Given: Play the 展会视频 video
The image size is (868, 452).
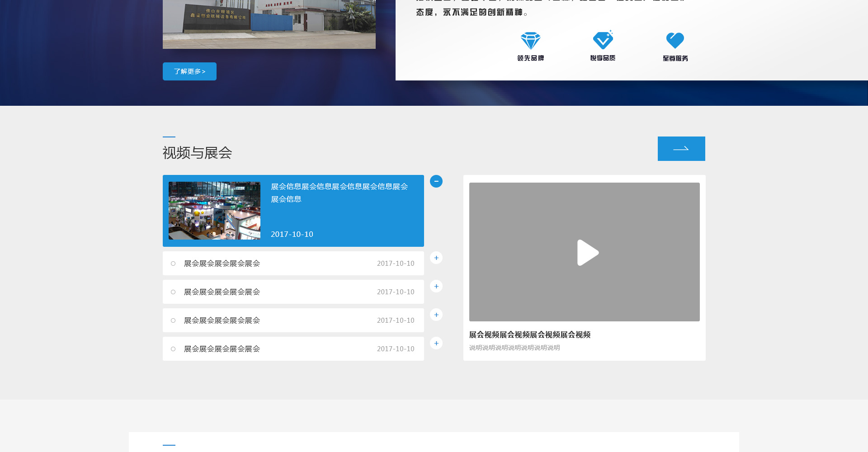Looking at the screenshot, I should coord(587,252).
